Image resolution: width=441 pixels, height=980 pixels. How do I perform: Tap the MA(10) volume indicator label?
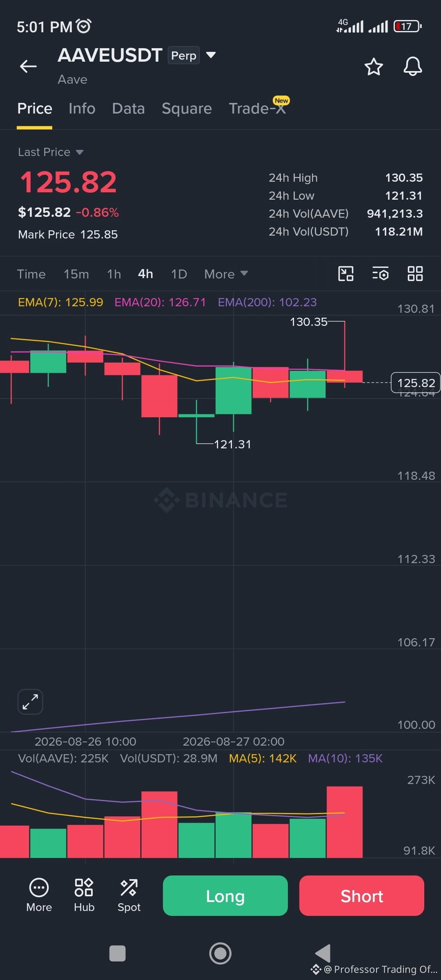click(345, 759)
